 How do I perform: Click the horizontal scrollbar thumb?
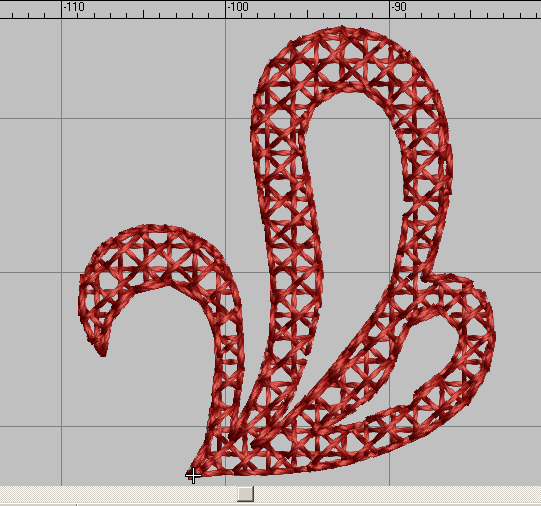(246, 494)
